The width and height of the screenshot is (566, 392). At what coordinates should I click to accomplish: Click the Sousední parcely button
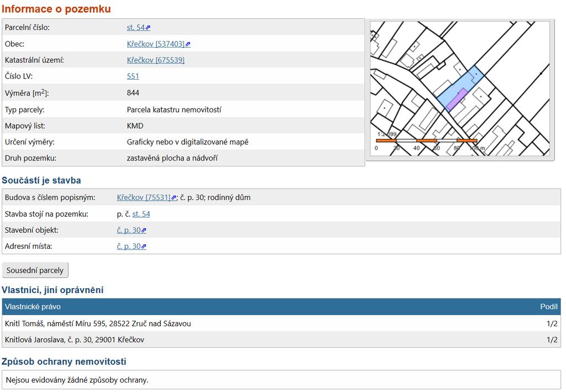(x=35, y=270)
